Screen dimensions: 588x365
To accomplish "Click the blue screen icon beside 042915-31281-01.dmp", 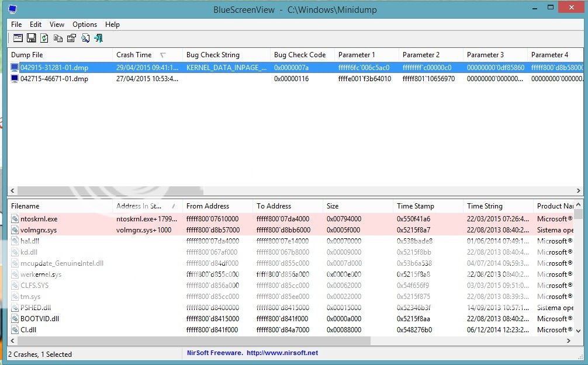I will point(13,67).
